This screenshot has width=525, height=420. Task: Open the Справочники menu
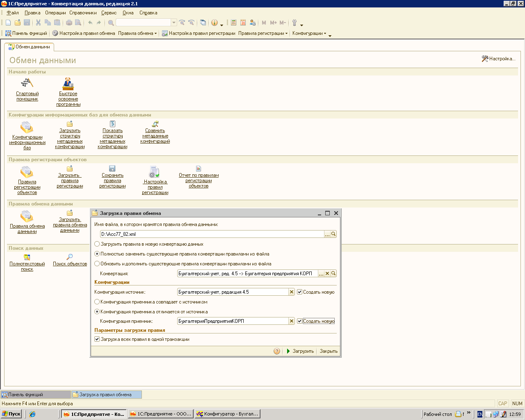(83, 13)
